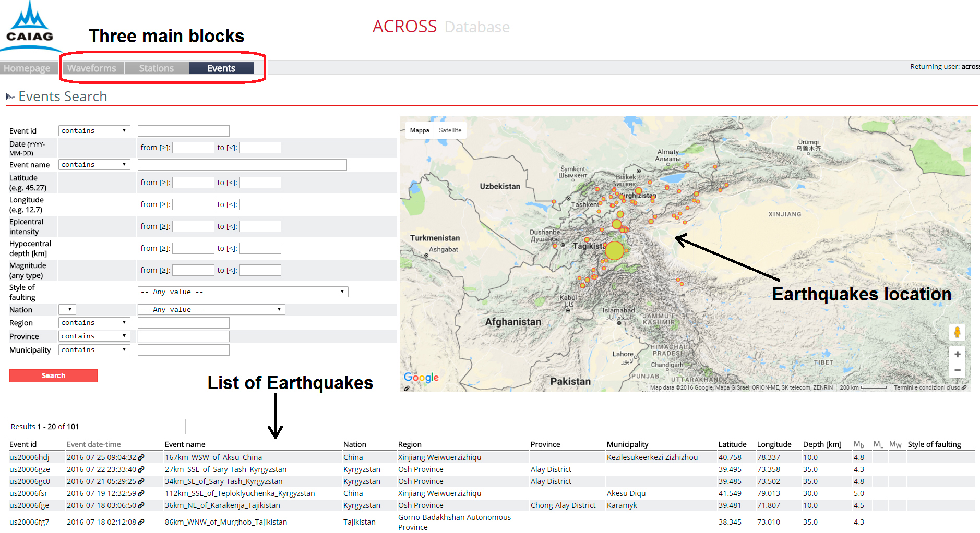Open Termini e condizioni d'uso link
This screenshot has width=980, height=533.
click(x=927, y=387)
